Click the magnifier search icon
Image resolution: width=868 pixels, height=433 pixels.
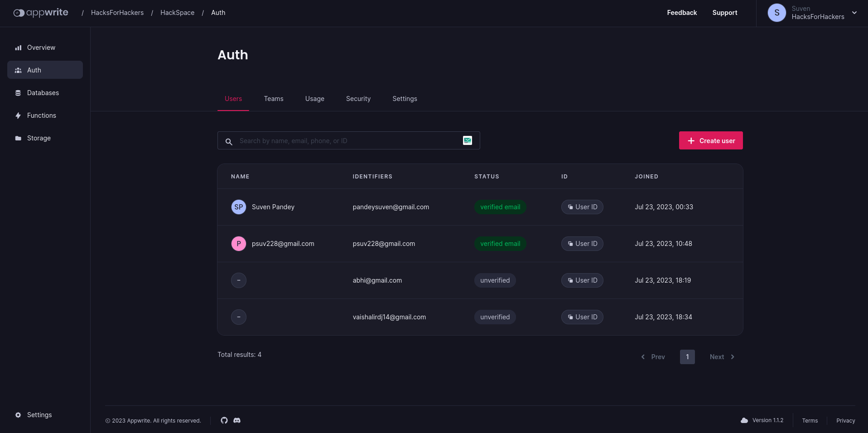pos(229,141)
